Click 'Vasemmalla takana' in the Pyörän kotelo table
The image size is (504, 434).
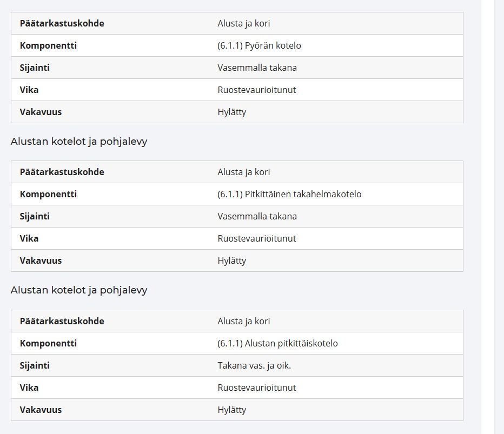point(257,68)
